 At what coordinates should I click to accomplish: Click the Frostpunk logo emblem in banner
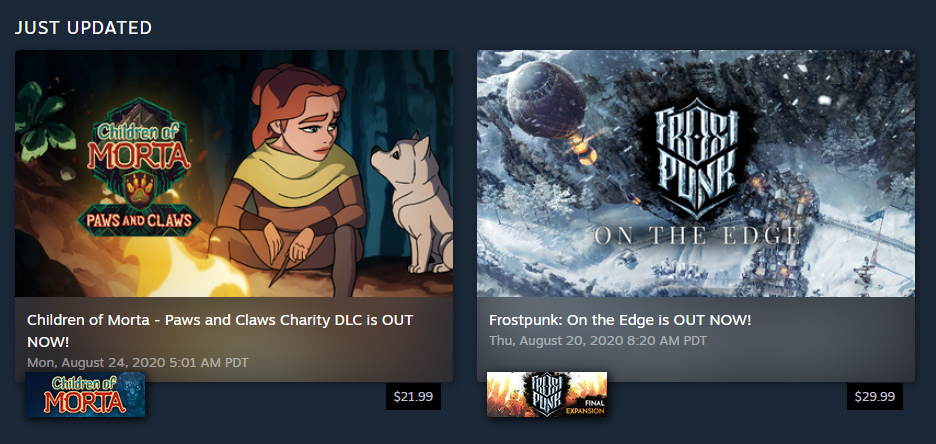696,159
